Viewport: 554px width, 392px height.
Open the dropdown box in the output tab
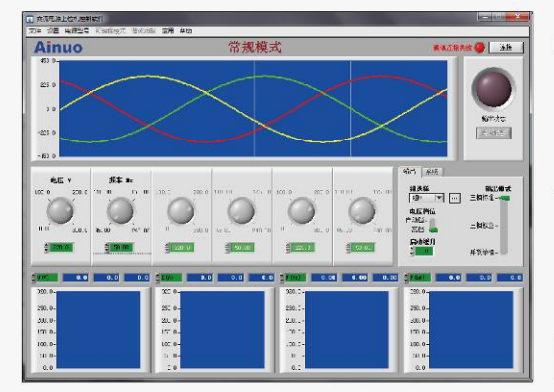tap(426, 198)
